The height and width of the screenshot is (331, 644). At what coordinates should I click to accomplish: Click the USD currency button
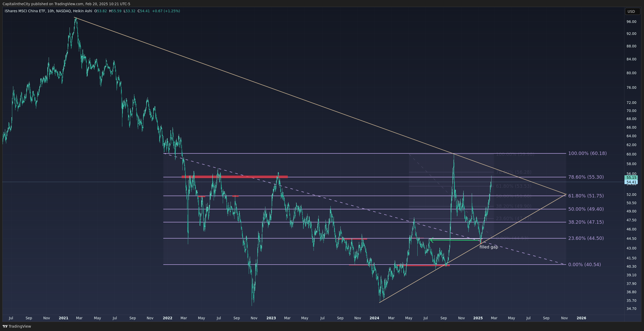pos(632,11)
